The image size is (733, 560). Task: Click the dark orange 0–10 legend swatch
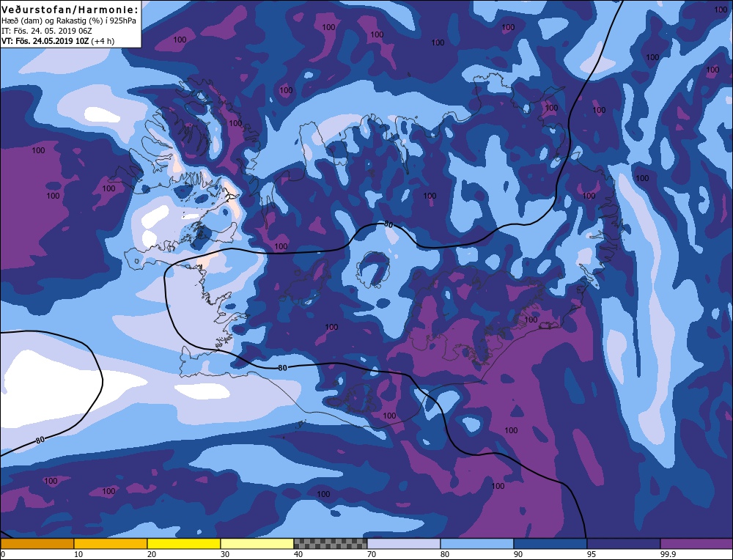37,544
